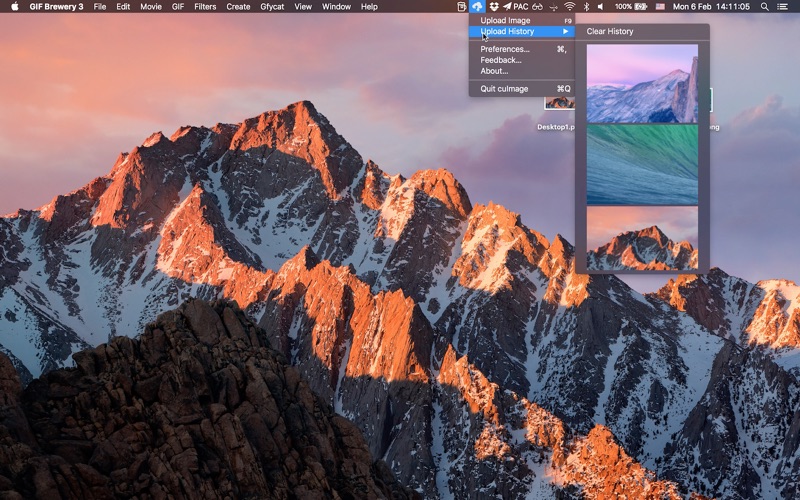
Task: Choose Upload Image from the menu
Action: [x=522, y=20]
